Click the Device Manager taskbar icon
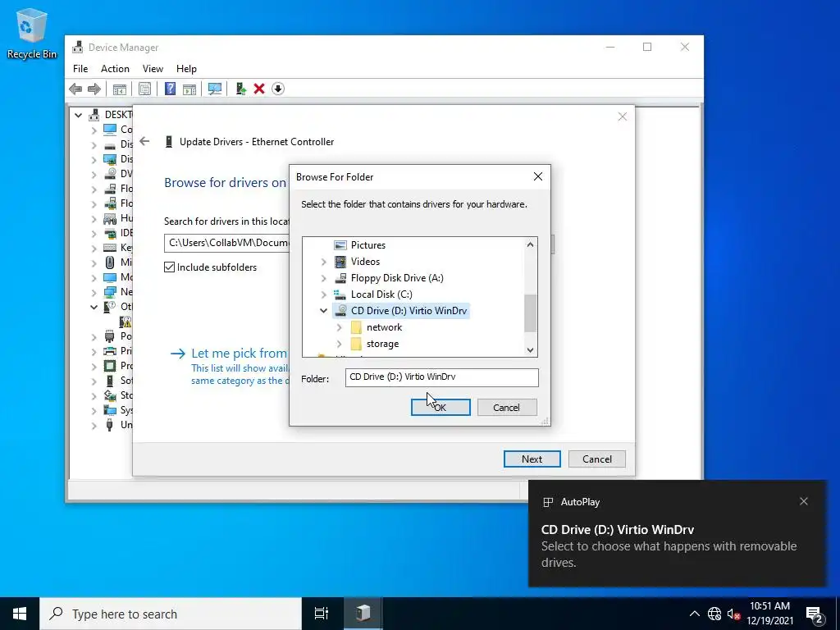 363,614
